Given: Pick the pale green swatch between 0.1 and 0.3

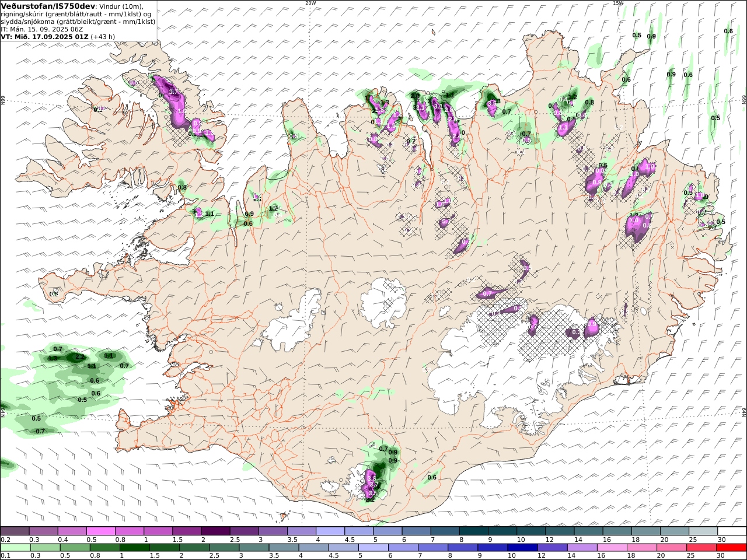Looking at the screenshot, I should point(15,548).
